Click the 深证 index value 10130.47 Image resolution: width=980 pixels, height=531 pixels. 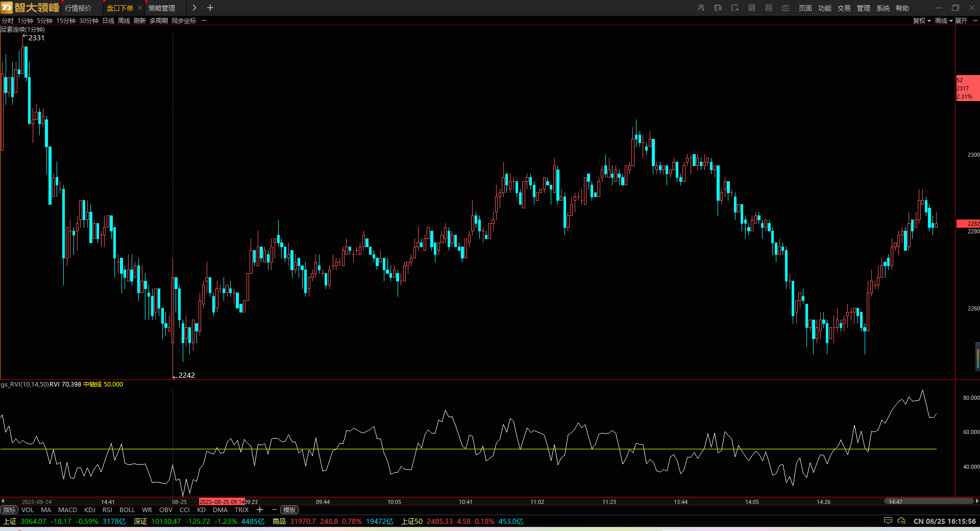click(166, 521)
